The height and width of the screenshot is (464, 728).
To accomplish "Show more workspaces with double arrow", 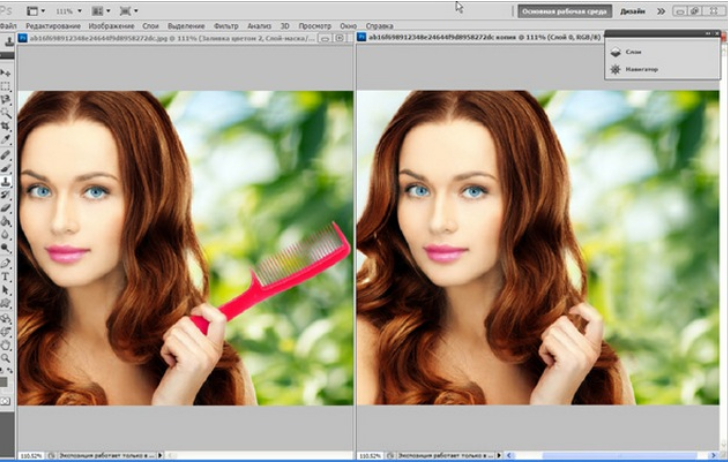I will [661, 11].
